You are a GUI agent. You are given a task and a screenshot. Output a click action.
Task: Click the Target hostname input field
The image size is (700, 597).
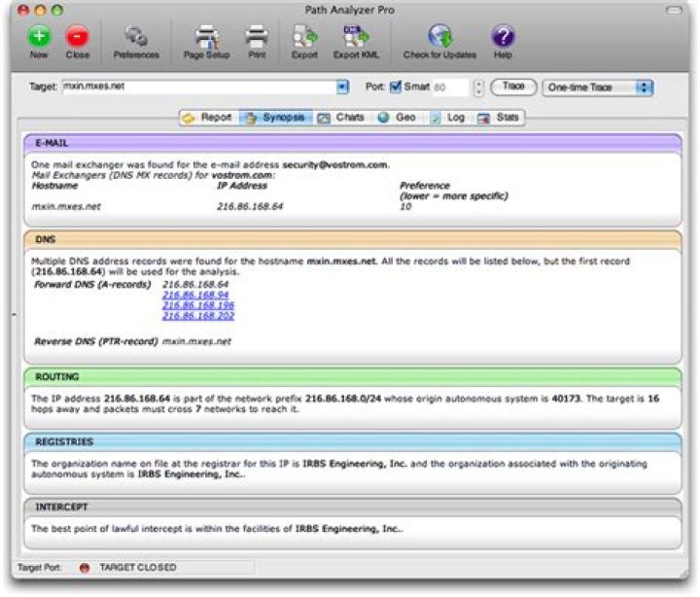coord(199,87)
